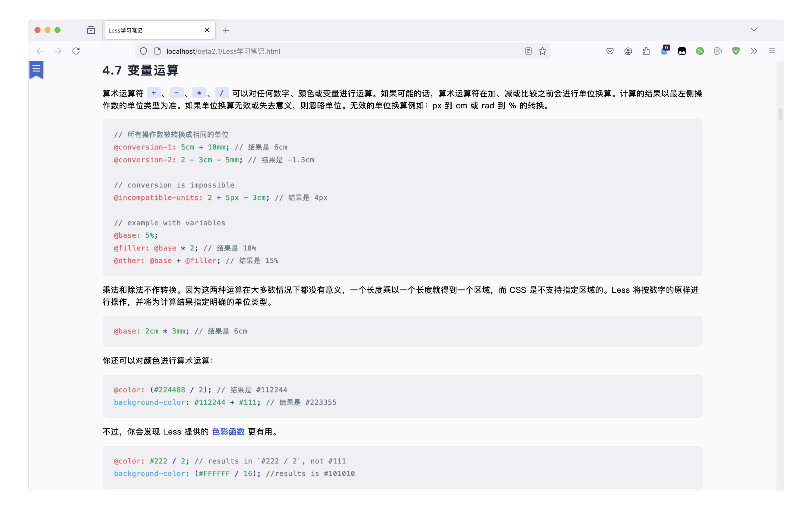Toggle Firefox reader view
Screen dimensions: 812x528
point(528,51)
